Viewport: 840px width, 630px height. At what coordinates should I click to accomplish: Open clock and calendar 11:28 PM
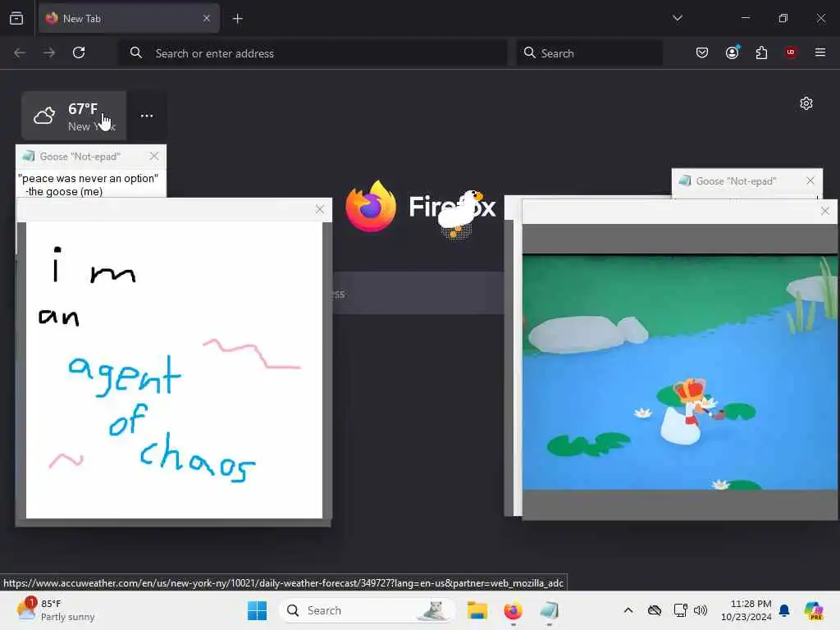point(746,610)
